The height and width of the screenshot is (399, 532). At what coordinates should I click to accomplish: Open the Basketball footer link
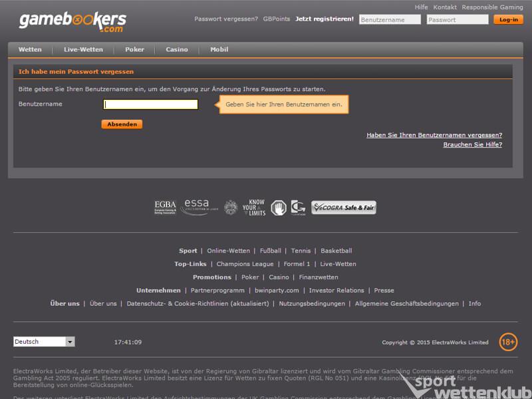336,251
